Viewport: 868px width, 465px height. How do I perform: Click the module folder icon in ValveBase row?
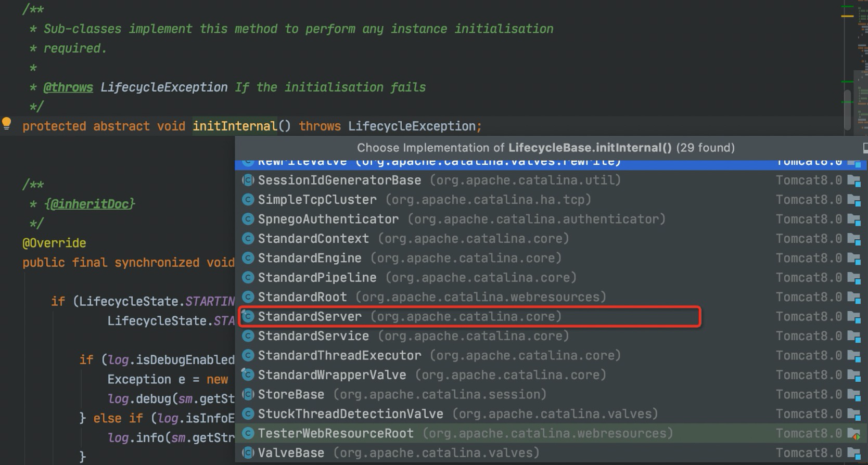(854, 454)
